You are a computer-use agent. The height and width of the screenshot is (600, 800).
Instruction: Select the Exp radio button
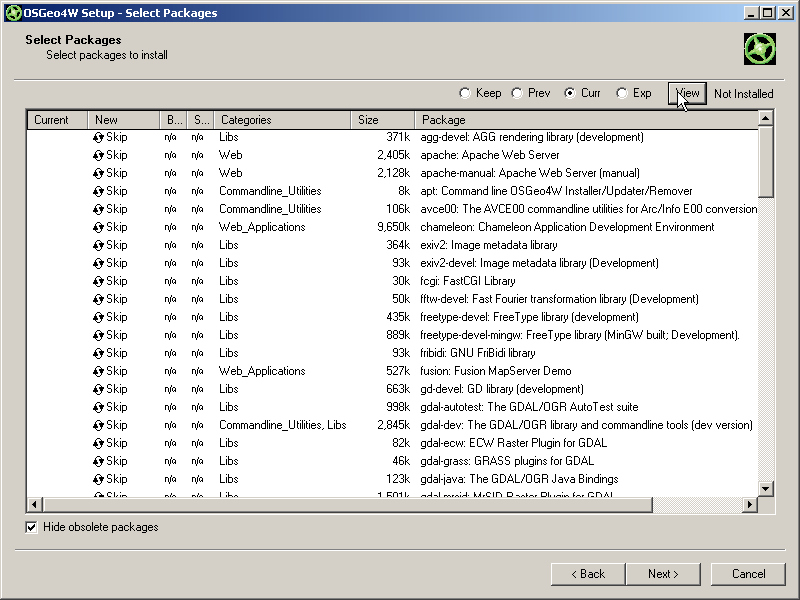click(x=621, y=93)
